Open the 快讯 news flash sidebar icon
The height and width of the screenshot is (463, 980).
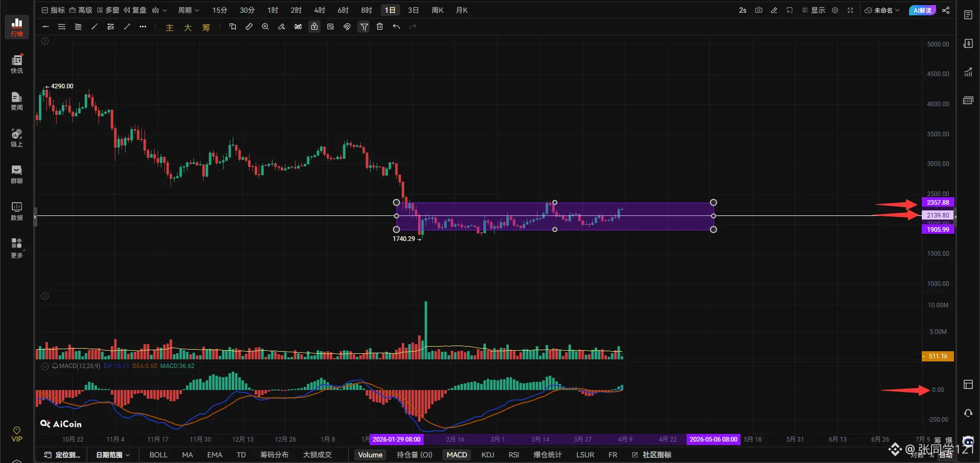tap(17, 64)
